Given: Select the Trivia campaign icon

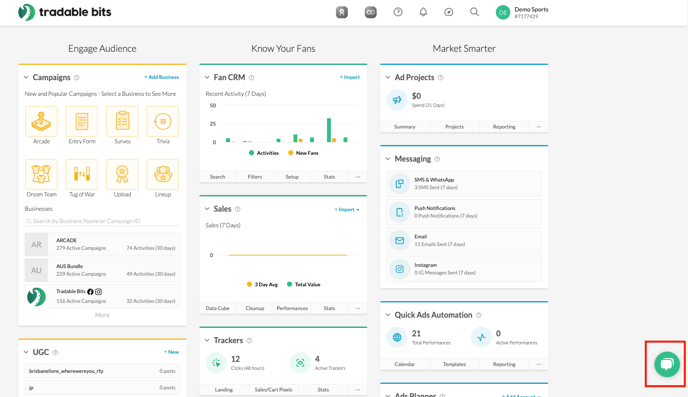Looking at the screenshot, I should 163,122.
